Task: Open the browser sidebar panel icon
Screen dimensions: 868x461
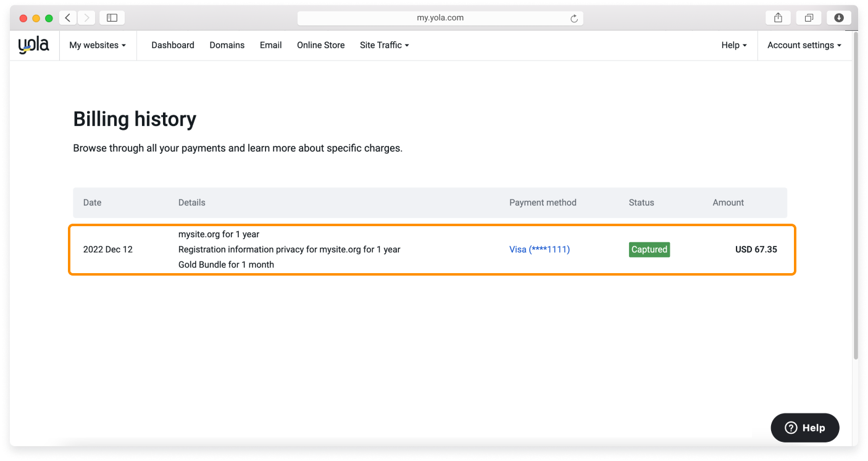Action: pos(112,17)
